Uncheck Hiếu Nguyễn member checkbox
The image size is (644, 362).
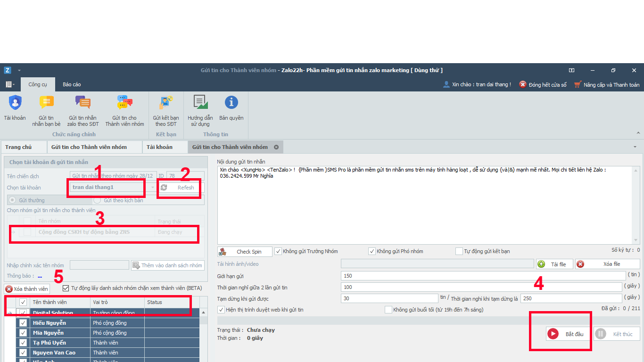pos(23,323)
